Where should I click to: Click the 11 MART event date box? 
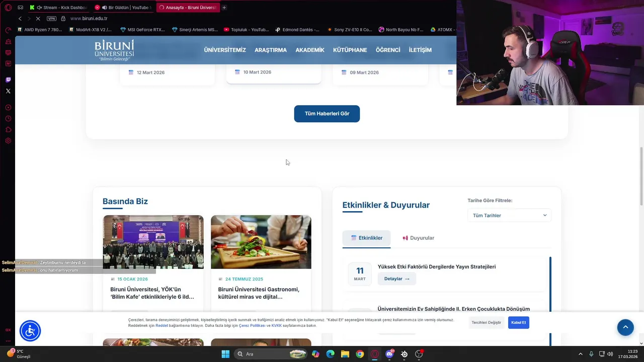360,274
